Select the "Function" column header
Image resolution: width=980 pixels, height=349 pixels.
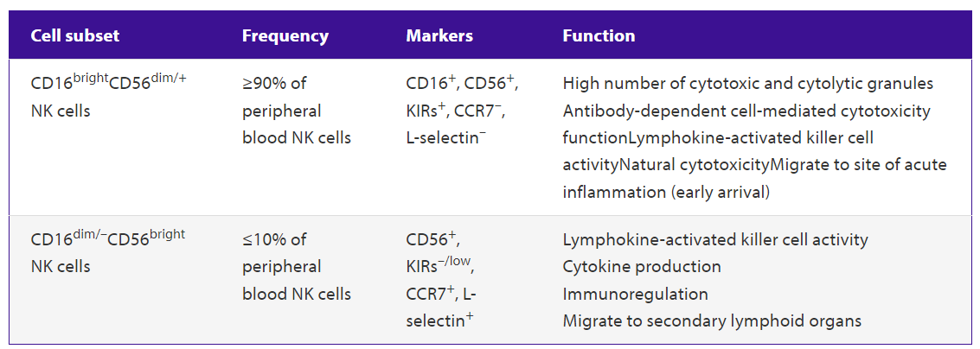tap(599, 36)
